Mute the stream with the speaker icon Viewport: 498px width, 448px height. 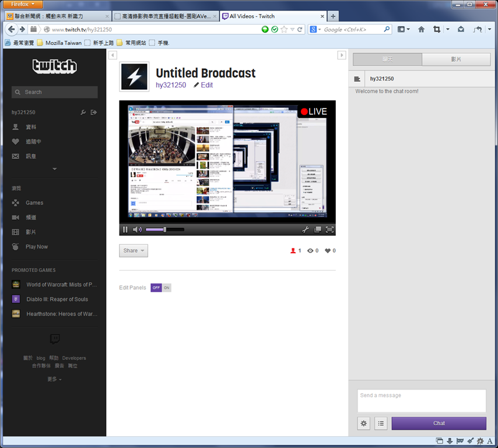[137, 229]
